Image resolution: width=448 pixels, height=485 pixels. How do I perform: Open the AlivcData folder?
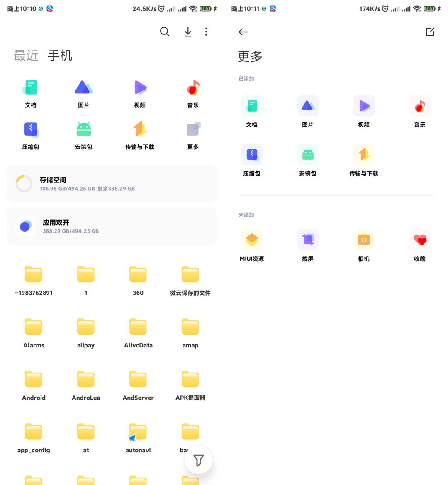(138, 333)
